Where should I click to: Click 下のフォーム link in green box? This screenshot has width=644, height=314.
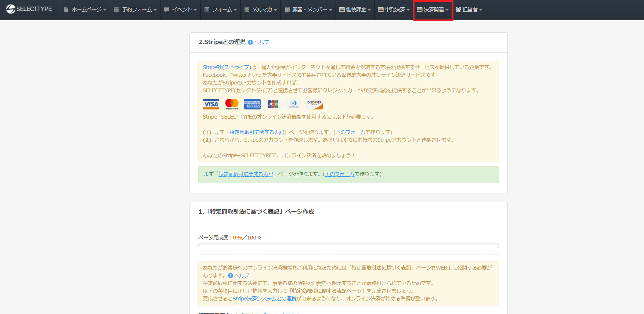340,174
